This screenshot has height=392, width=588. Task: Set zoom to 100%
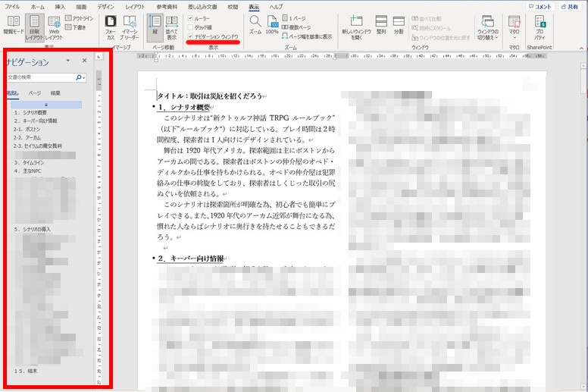(272, 25)
